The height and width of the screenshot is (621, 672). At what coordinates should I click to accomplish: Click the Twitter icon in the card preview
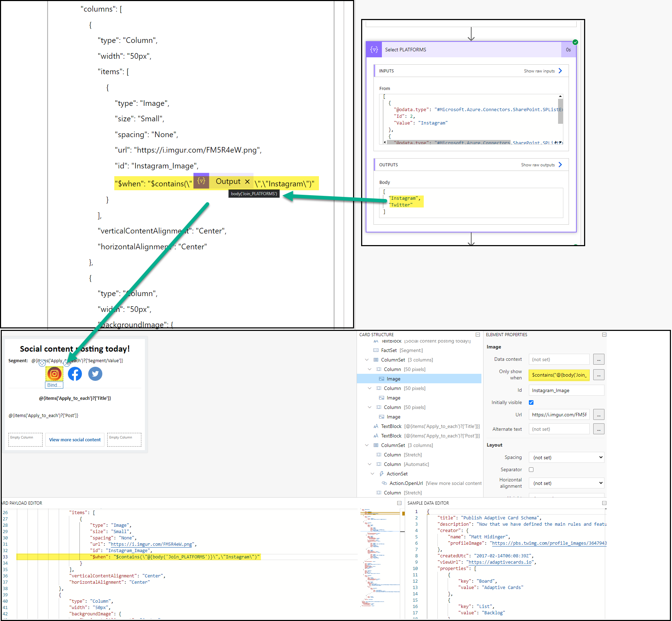[95, 374]
